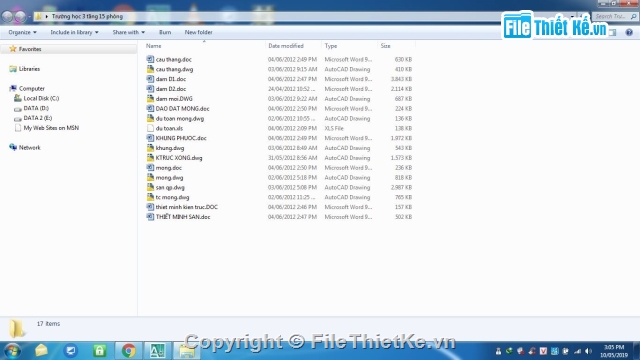This screenshot has width=640, height=360.
Task: Select file dam D1.doc
Action: 171,79
